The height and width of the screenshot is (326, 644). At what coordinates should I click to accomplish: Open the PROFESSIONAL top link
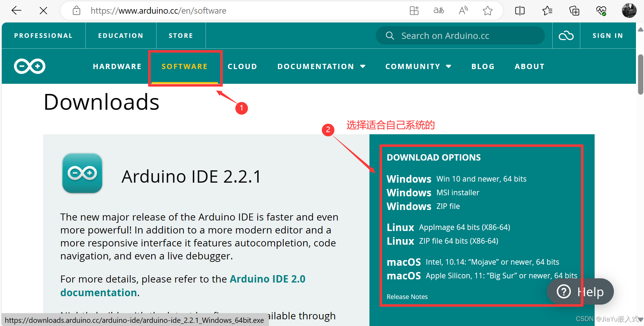pyautogui.click(x=43, y=35)
